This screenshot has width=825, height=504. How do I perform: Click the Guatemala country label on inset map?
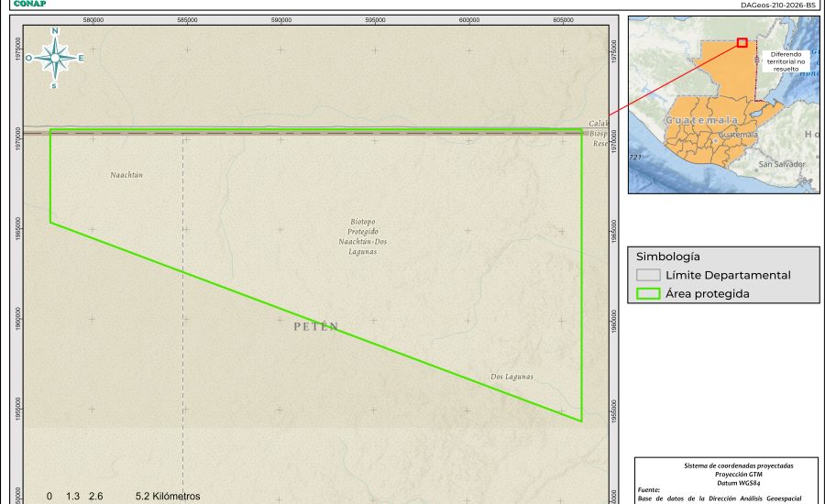[x=702, y=120]
